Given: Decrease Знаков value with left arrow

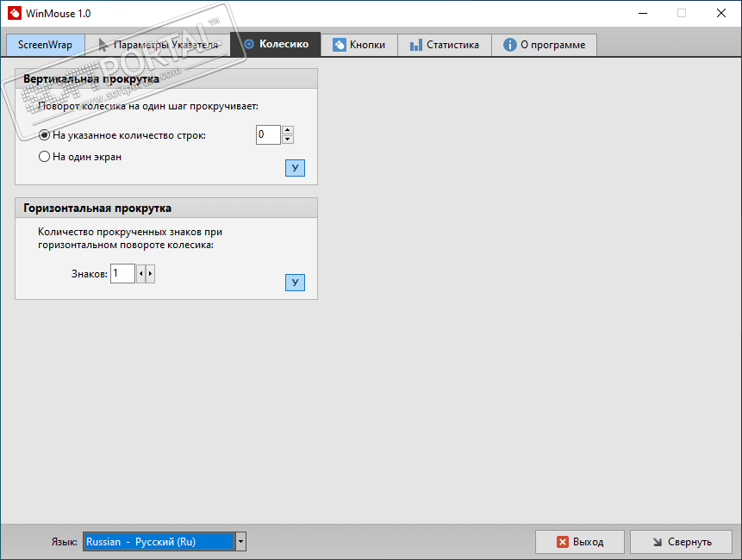Looking at the screenshot, I should click(140, 274).
